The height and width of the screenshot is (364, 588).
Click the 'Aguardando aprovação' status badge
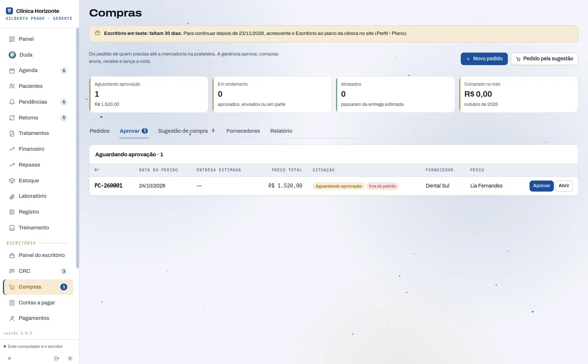(x=339, y=186)
